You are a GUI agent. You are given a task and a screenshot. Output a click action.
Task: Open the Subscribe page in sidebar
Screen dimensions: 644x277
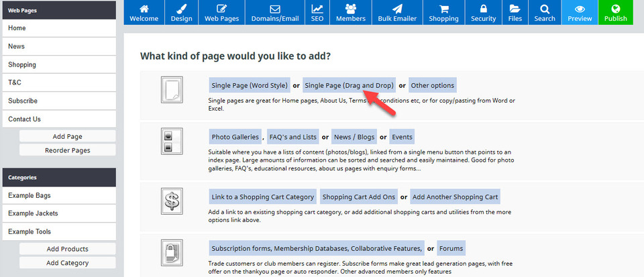coord(59,101)
